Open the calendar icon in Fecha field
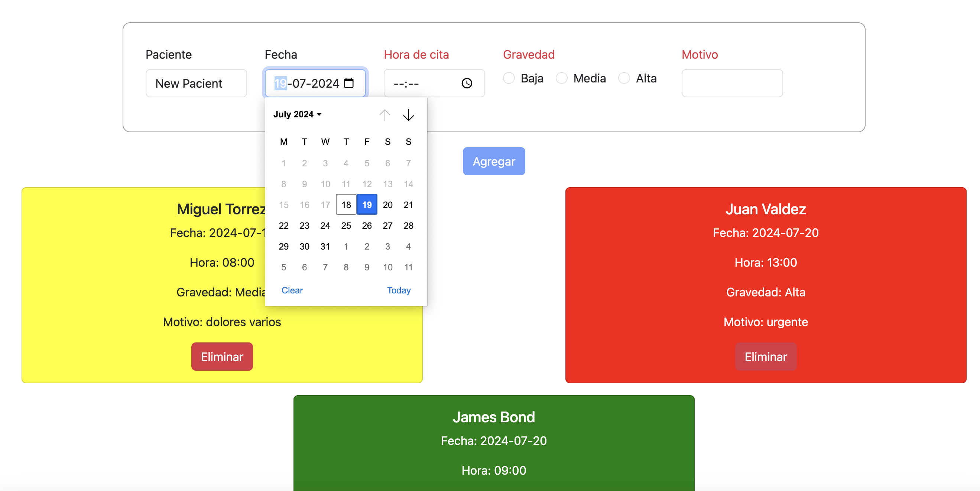Screen dimensions: 980x491 point(349,83)
